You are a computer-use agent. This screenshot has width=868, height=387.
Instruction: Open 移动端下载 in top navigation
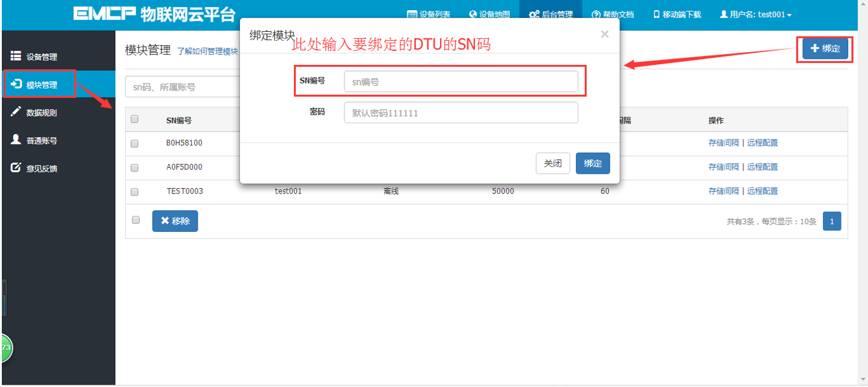[677, 14]
